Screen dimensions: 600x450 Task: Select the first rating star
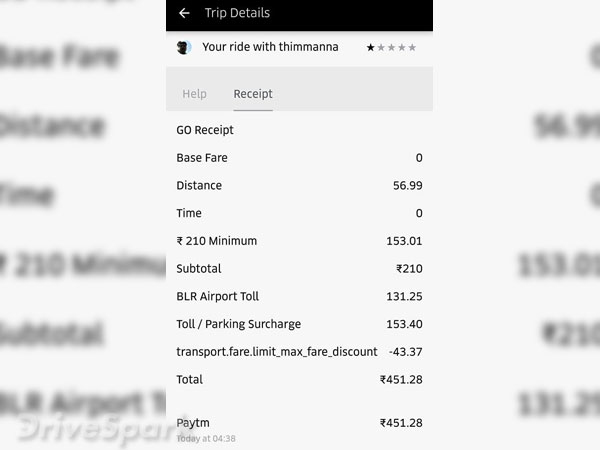(370, 47)
